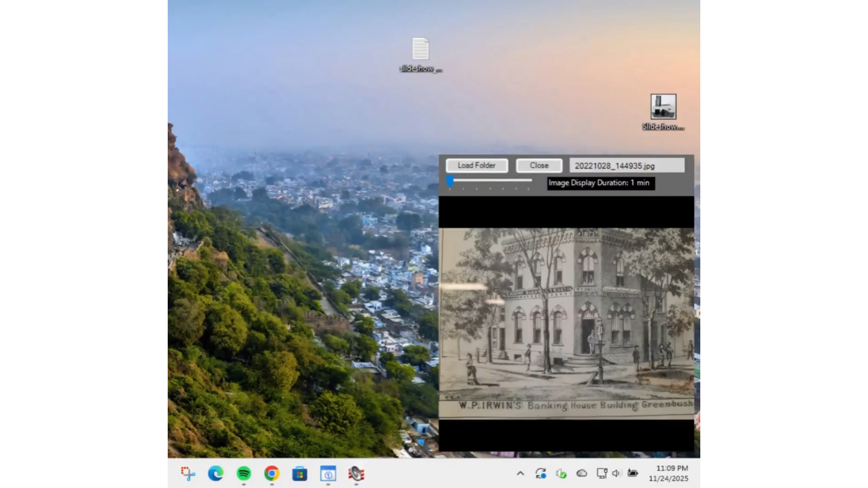Open the OneDrive cloud tray icon
The width and height of the screenshot is (868, 488).
tap(582, 474)
